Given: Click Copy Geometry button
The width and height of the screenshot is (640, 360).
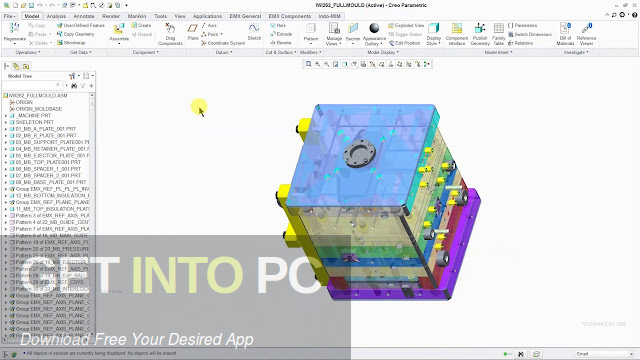Looking at the screenshot, I should click(x=76, y=34).
